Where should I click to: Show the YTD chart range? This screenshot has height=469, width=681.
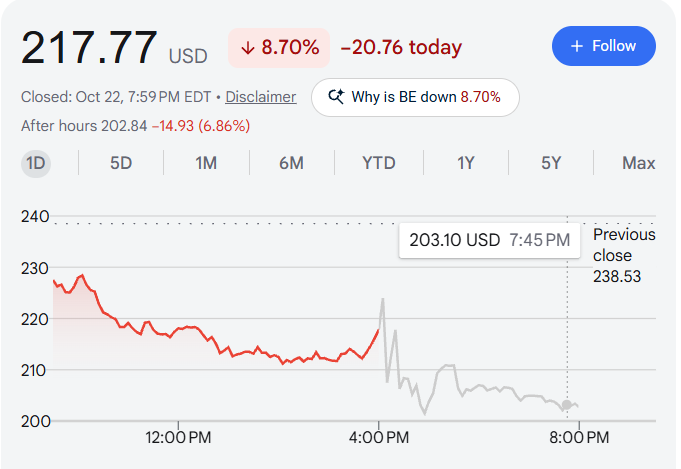click(x=379, y=163)
